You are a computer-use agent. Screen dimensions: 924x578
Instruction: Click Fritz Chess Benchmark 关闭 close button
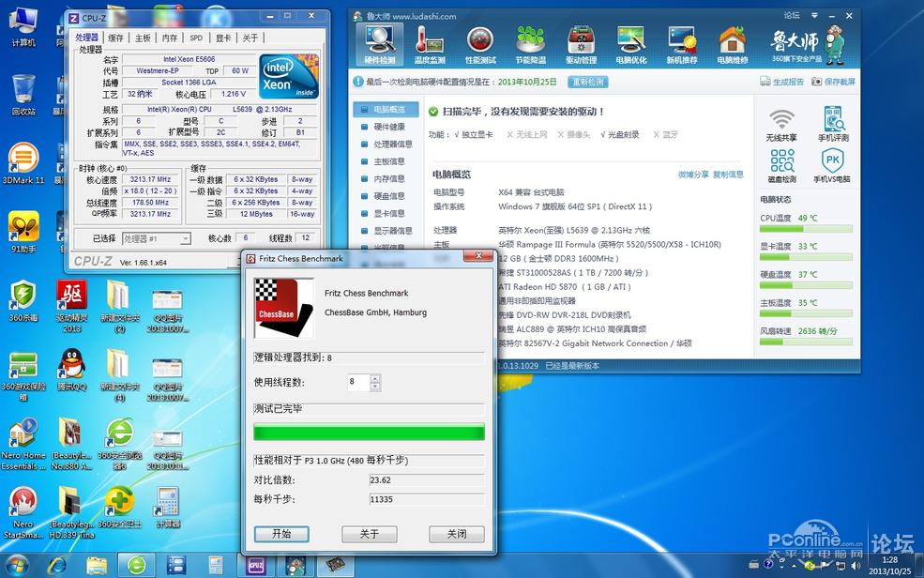click(457, 534)
